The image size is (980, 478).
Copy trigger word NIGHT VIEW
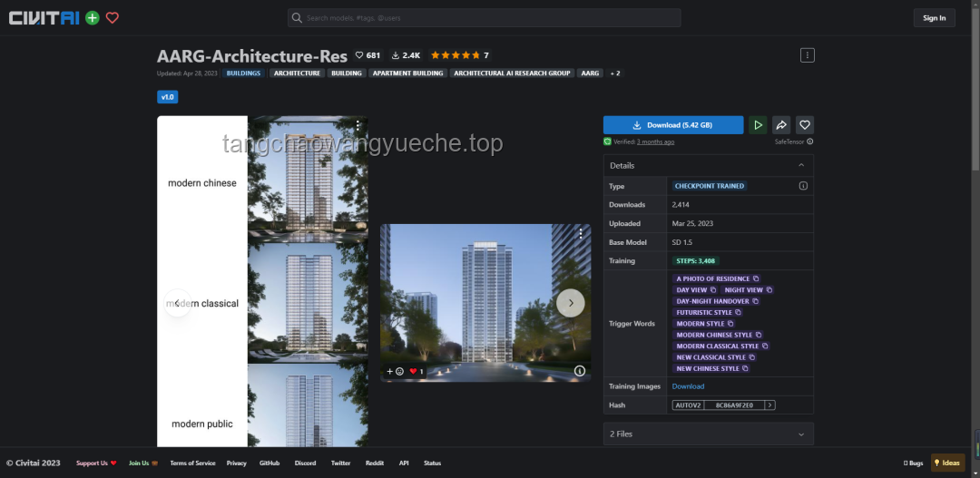769,290
